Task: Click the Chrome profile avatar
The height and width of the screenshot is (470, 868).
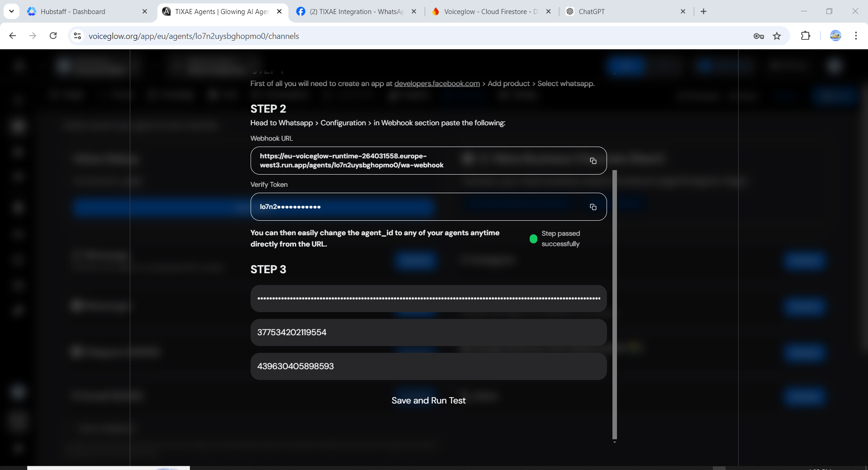Action: [835, 36]
